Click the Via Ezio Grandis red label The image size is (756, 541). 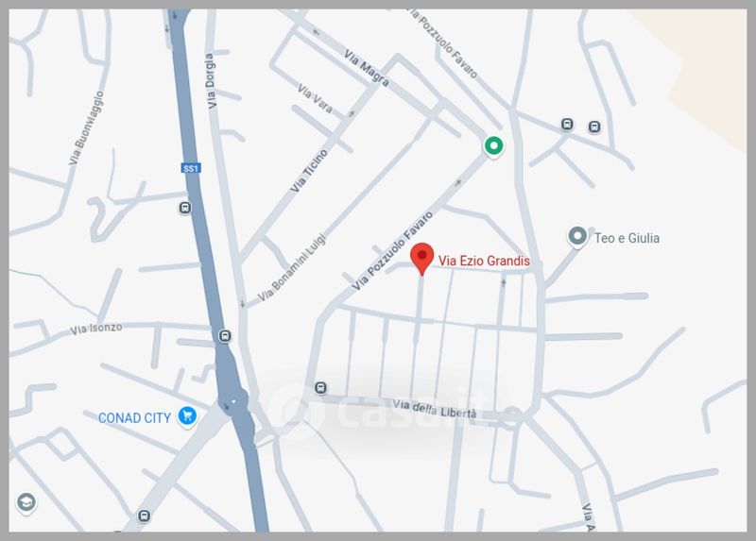(x=484, y=261)
